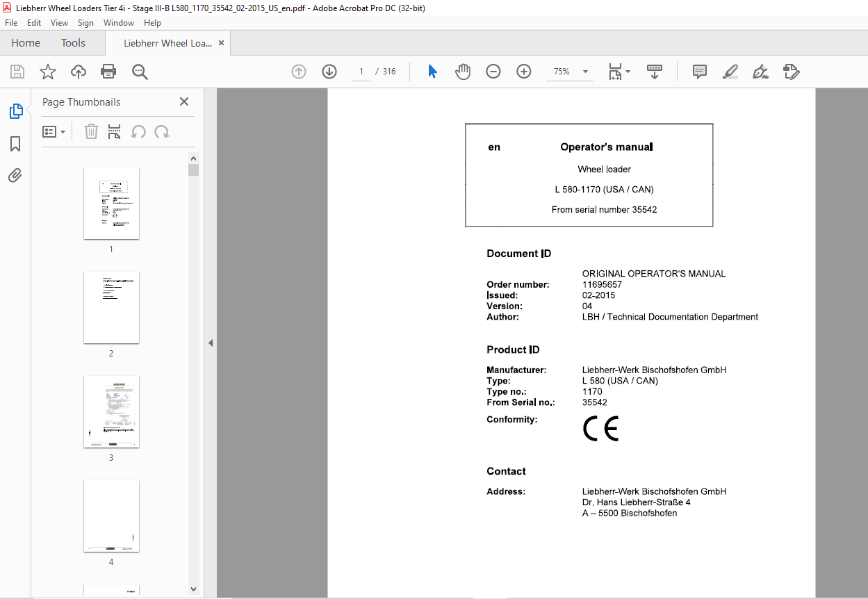Bookmark this file with the star icon
Screen dimensions: 868x599
click(47, 72)
